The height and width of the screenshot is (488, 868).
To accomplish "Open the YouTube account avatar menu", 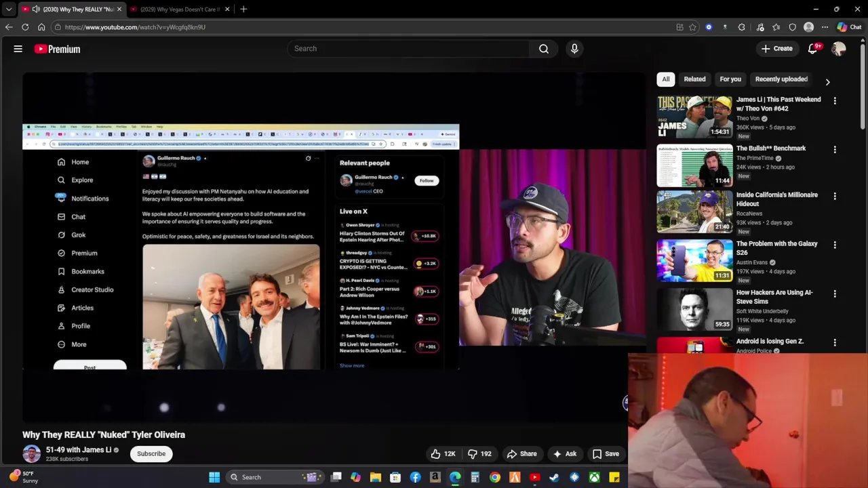I will tap(839, 49).
